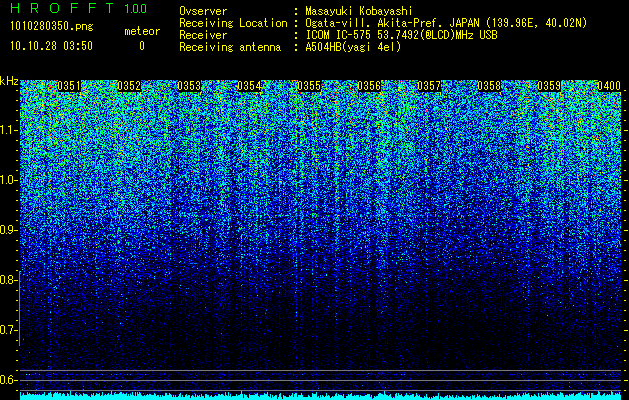Image resolution: width=629 pixels, height=400 pixels.
Task: Click the 0353 time marker
Action: point(189,86)
